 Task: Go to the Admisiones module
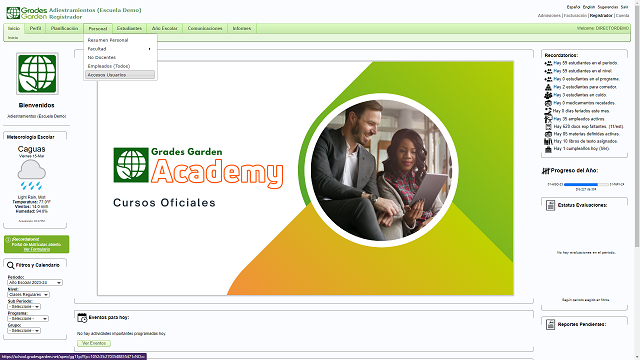[x=549, y=16]
